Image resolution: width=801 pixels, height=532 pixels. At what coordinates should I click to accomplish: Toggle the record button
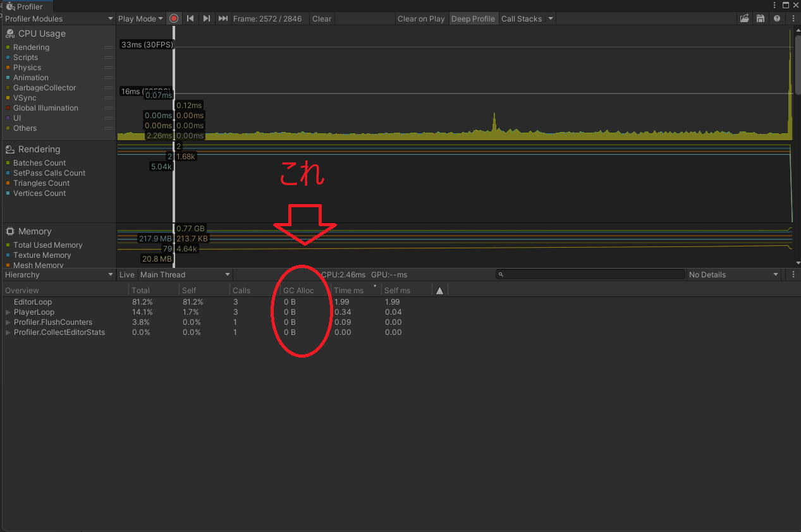click(x=173, y=18)
